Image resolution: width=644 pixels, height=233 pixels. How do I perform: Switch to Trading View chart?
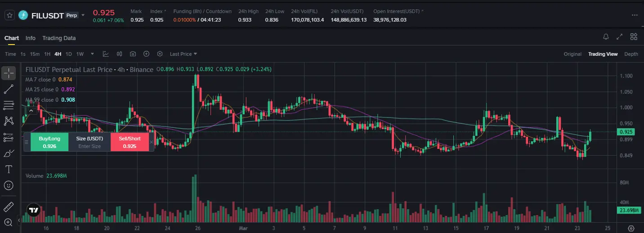603,54
